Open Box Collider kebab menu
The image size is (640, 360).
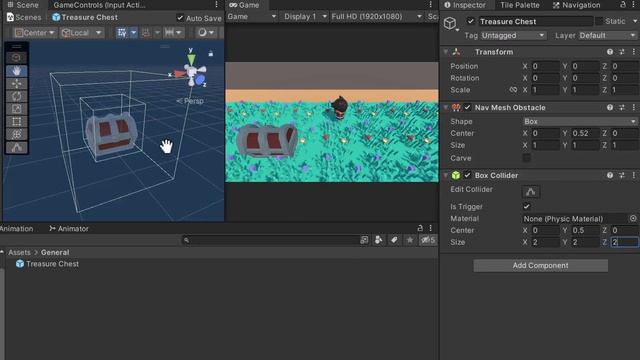[x=633, y=175]
